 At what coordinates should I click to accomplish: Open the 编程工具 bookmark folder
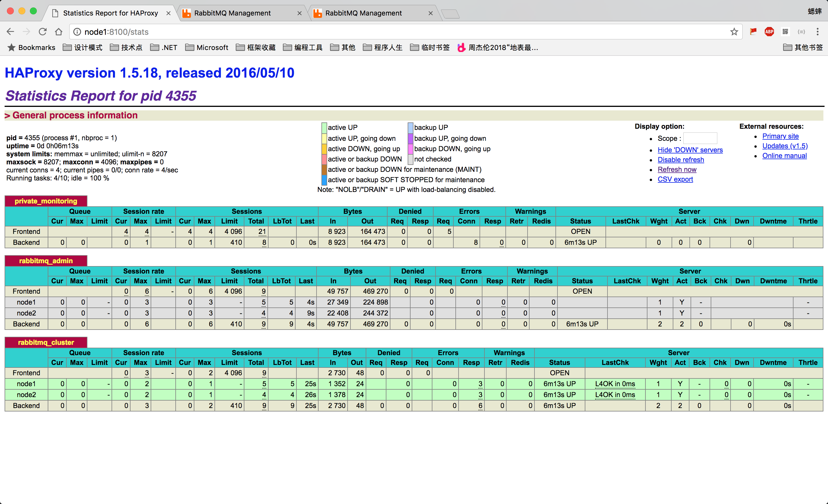303,47
